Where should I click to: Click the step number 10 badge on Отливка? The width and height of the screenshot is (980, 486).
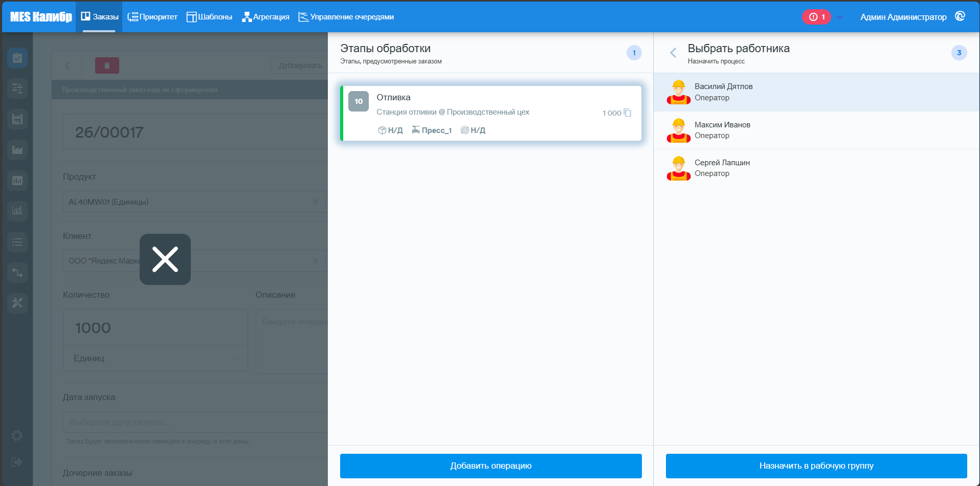click(x=359, y=101)
